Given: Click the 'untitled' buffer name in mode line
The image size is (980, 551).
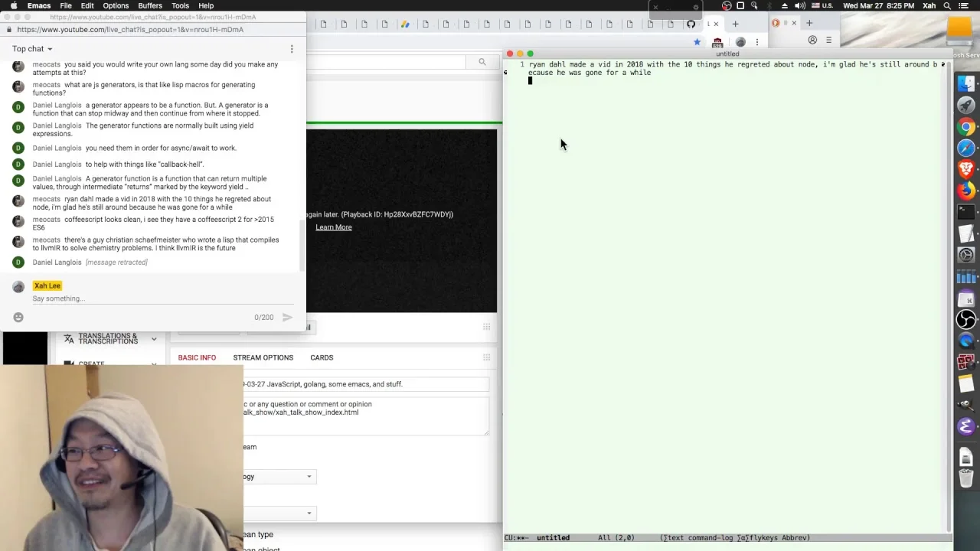Looking at the screenshot, I should (553, 538).
